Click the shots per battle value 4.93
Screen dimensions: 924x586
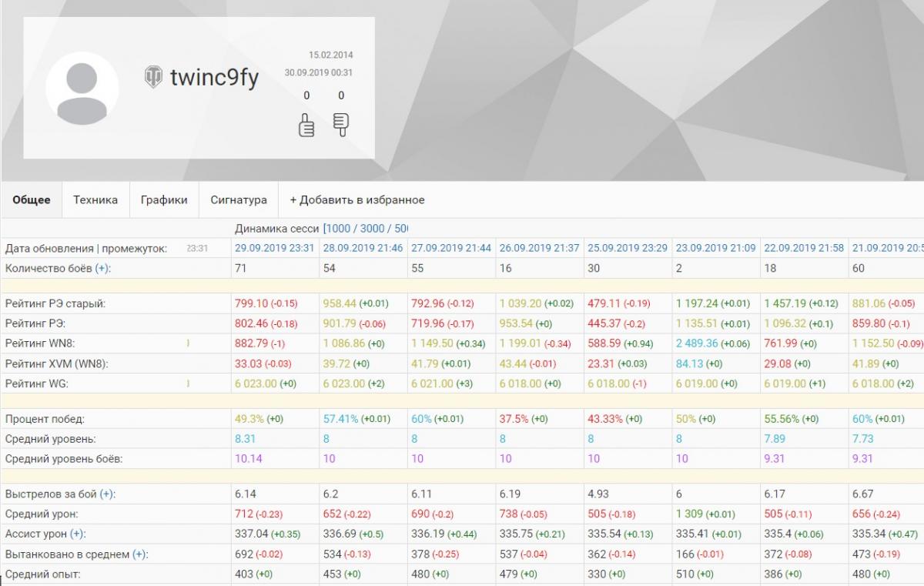click(x=598, y=494)
